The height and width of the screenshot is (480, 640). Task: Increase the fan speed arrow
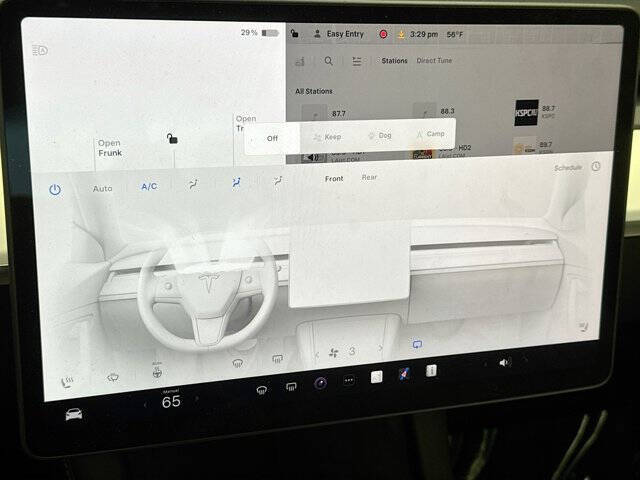tap(380, 348)
